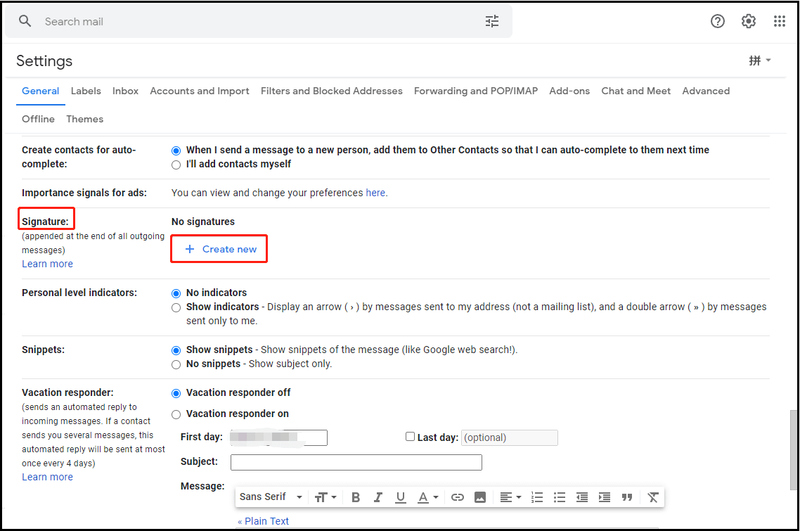800x531 pixels.
Task: Open the Sans Serif font dropdown
Action: (x=271, y=497)
